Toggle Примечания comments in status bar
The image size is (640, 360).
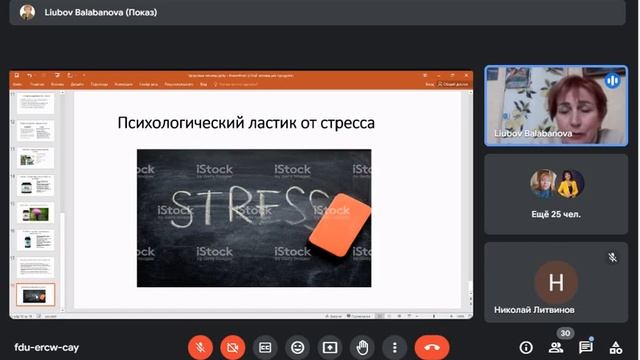click(x=358, y=316)
